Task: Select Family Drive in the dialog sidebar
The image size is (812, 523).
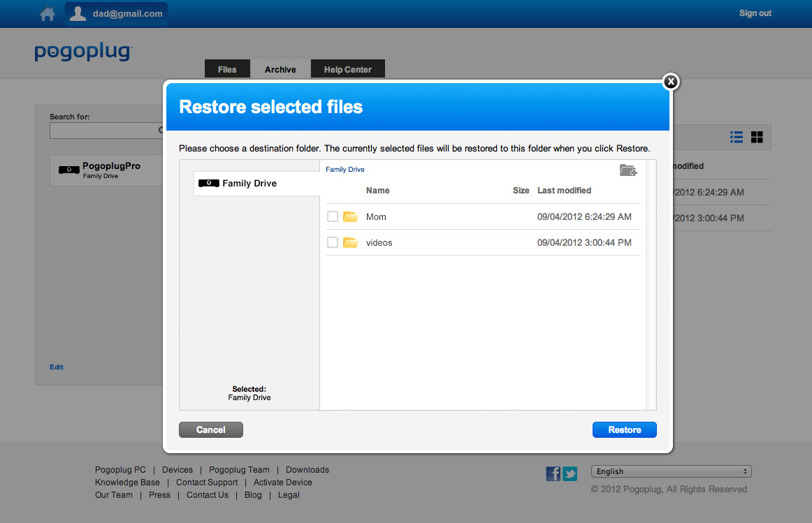Action: click(249, 183)
